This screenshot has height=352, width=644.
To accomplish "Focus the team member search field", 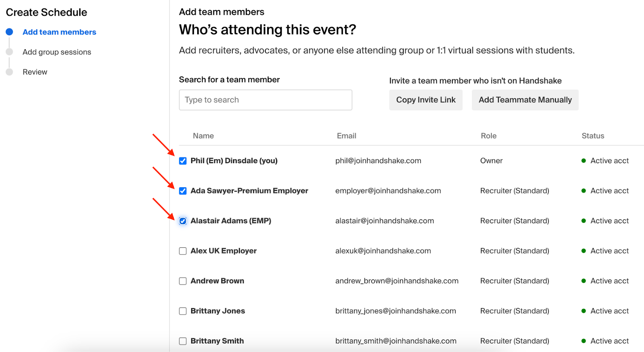I will pos(265,100).
